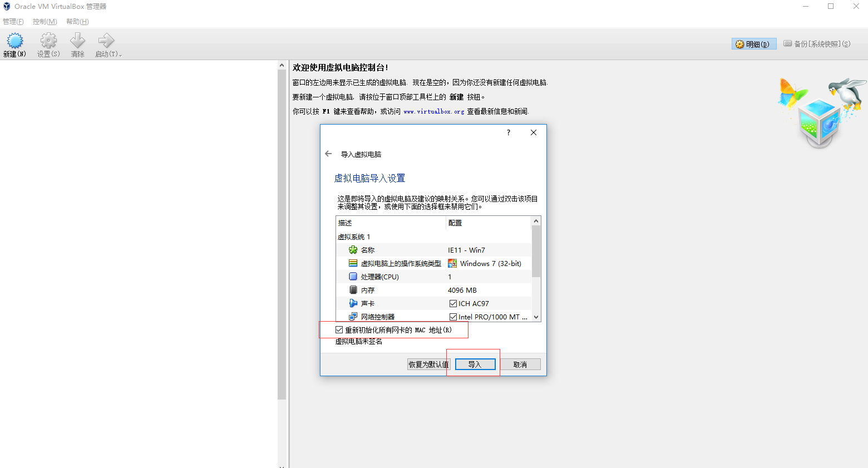Click the 虚拟电脑未签名 status text
Screen dimensions: 868x468
tap(359, 341)
